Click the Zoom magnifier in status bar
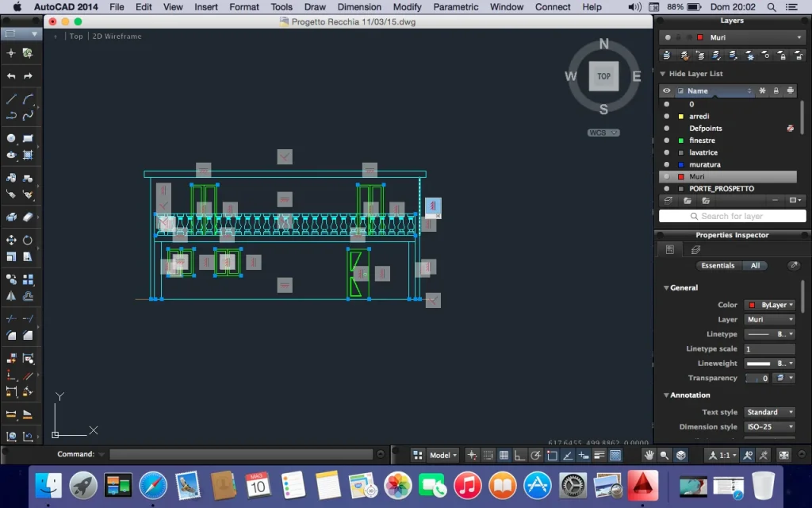812x508 pixels. point(665,455)
